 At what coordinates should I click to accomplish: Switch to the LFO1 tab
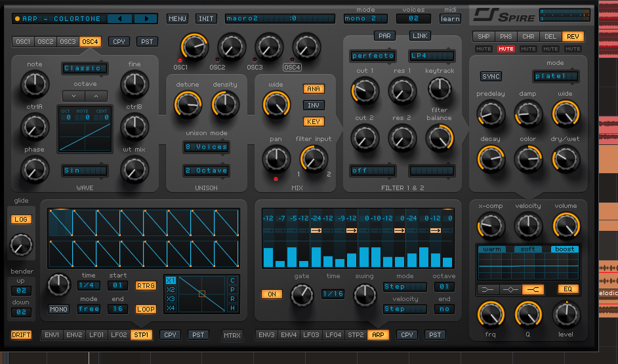click(96, 335)
